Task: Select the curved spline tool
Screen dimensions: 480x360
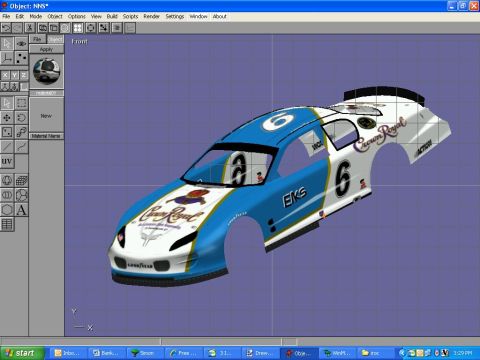Action: click(x=21, y=147)
